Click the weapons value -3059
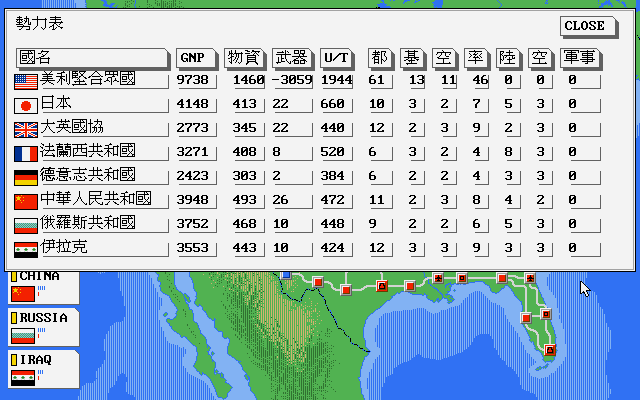640x400 pixels. click(x=292, y=80)
